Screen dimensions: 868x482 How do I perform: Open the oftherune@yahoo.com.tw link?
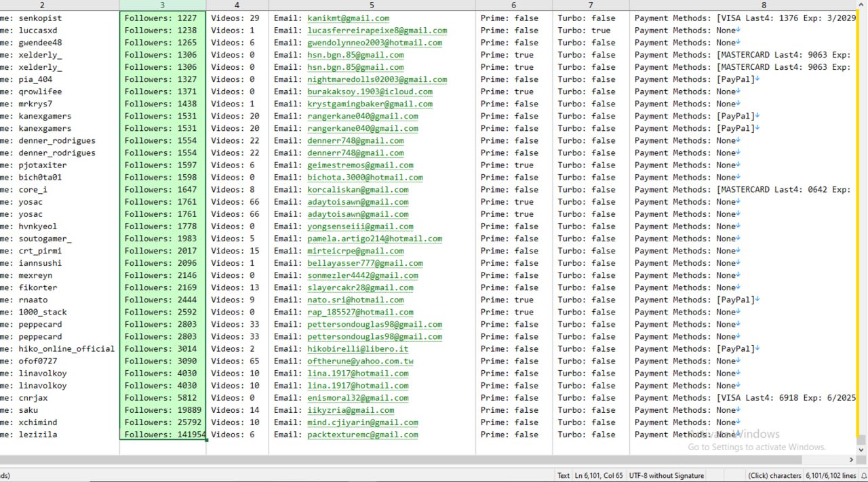(x=360, y=361)
